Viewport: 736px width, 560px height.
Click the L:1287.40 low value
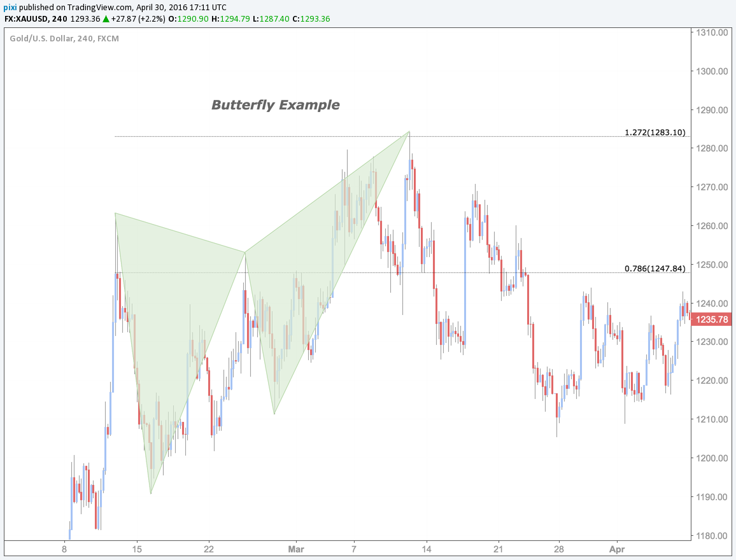tap(271, 19)
